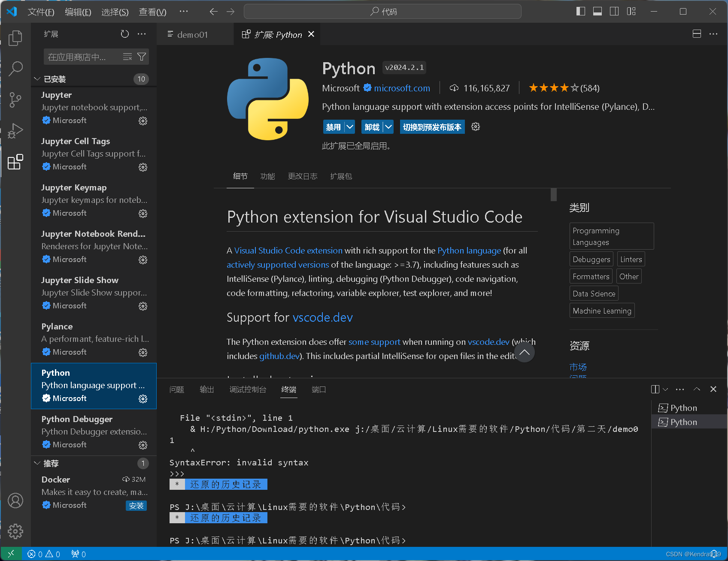Open the 文件(F) menu
This screenshot has width=728, height=561.
point(41,12)
